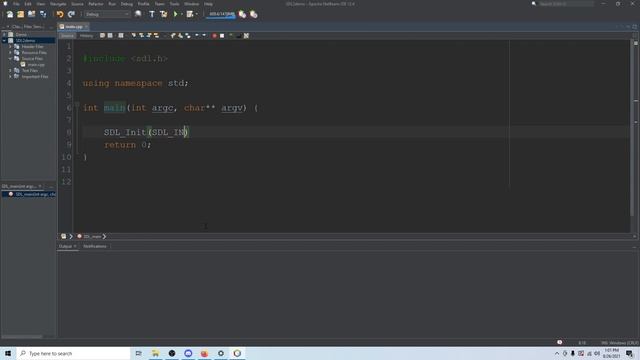The image size is (640, 360).
Task: Switch to the Notifications tab
Action: (x=95, y=246)
